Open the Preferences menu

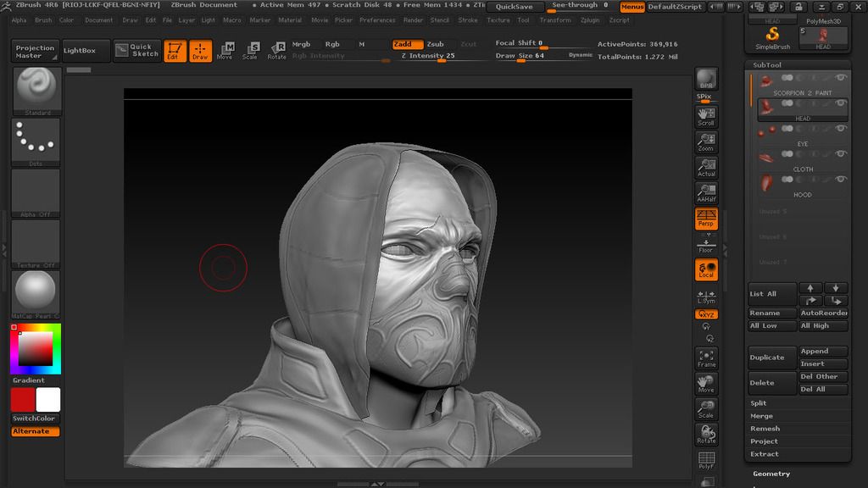click(x=377, y=20)
